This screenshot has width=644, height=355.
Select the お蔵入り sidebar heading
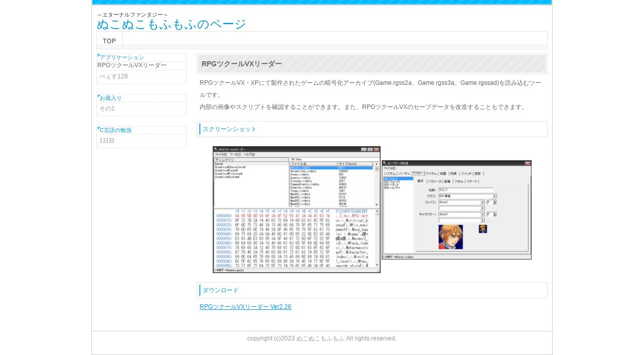point(111,98)
